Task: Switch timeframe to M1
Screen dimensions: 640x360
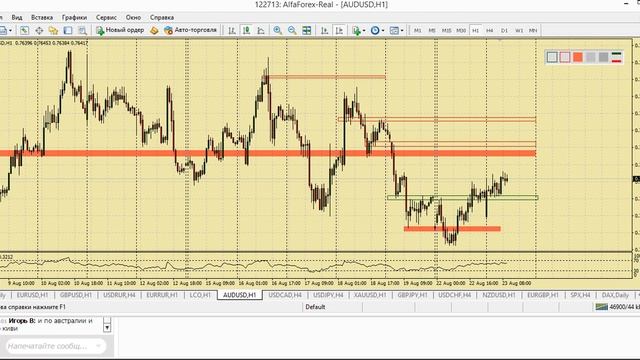Action: [x=418, y=30]
